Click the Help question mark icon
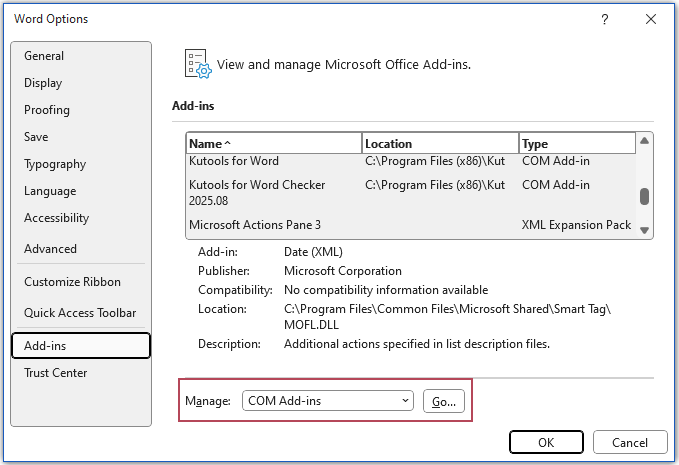Image resolution: width=679 pixels, height=465 pixels. pos(605,19)
